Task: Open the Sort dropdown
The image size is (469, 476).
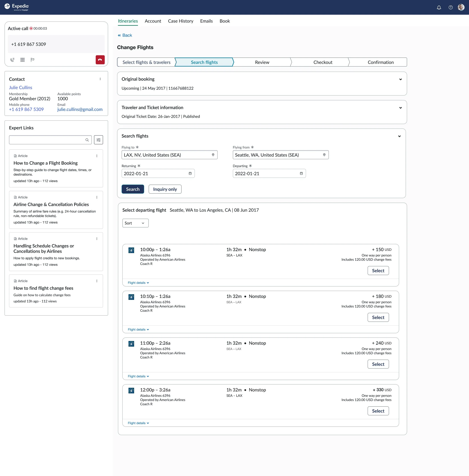Action: 135,223
